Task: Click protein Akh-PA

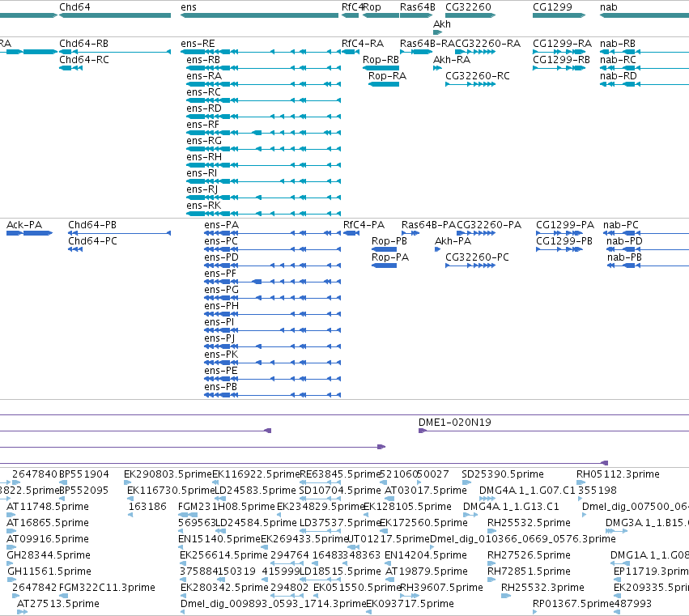Action: coord(453,241)
